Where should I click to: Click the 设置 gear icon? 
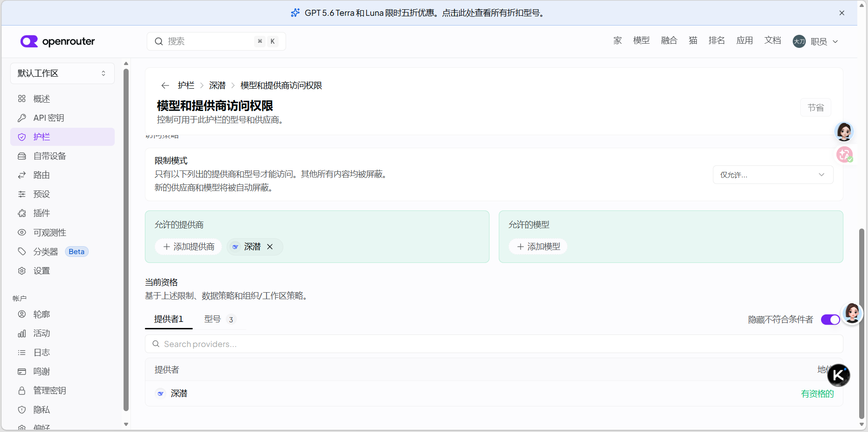(x=22, y=271)
